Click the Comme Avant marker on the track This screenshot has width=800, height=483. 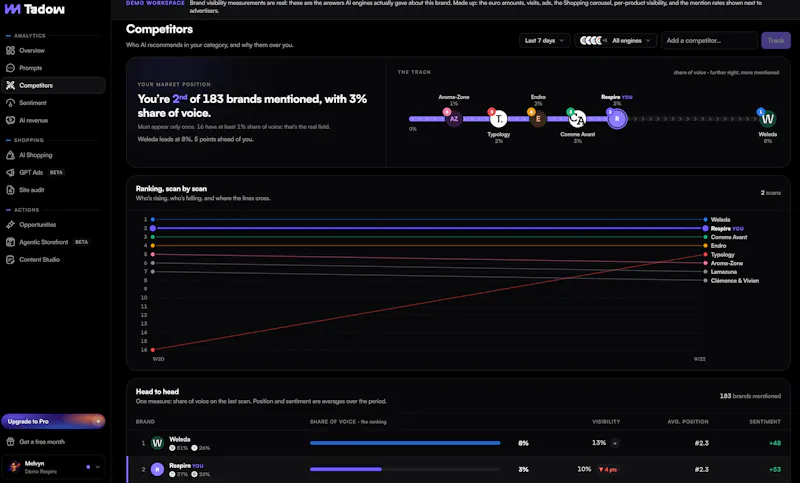(577, 119)
